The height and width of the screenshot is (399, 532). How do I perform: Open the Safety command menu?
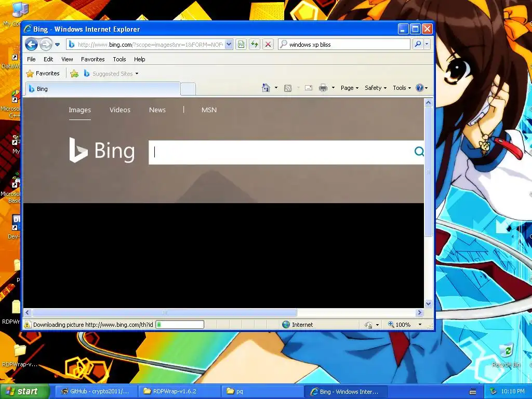(x=376, y=88)
